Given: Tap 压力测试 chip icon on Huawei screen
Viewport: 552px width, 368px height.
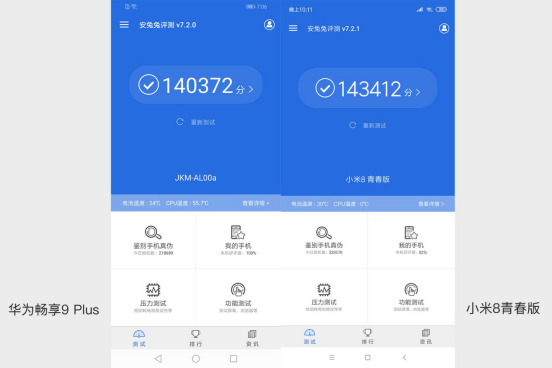Looking at the screenshot, I should click(x=153, y=290).
